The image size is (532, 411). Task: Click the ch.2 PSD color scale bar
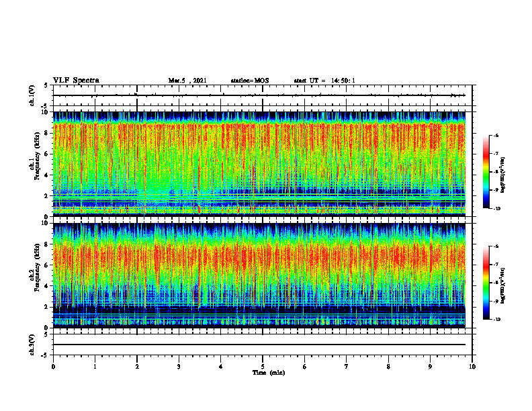pos(486,283)
